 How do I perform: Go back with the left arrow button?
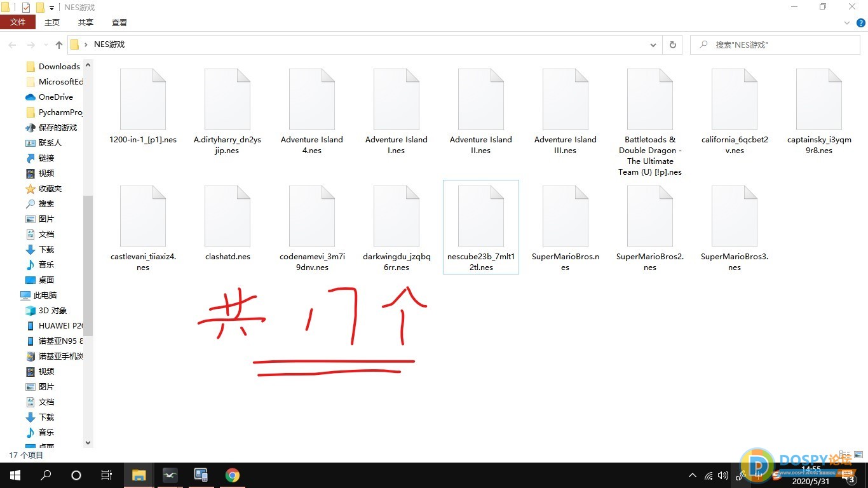tap(12, 45)
